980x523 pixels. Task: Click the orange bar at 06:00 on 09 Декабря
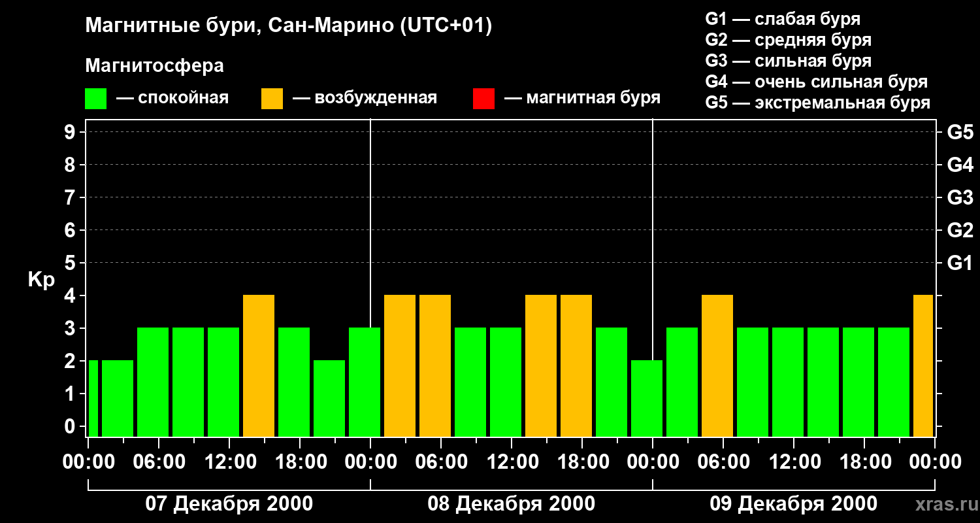[x=717, y=366]
